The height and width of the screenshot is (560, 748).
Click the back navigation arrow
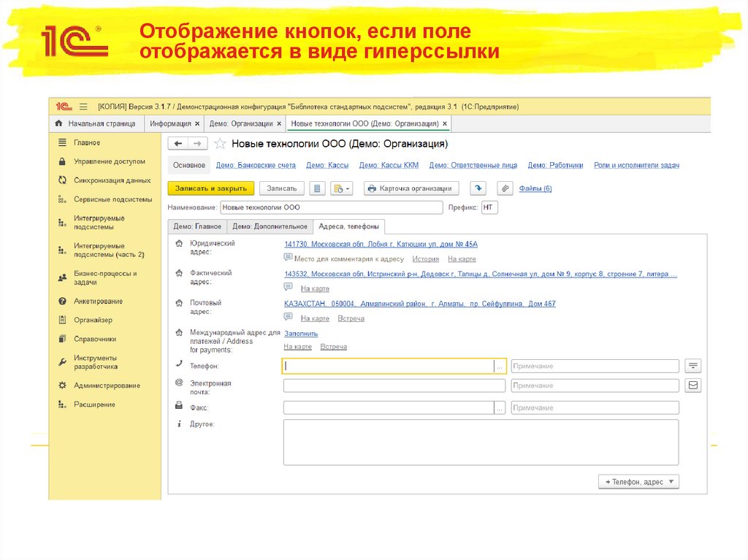pos(178,144)
